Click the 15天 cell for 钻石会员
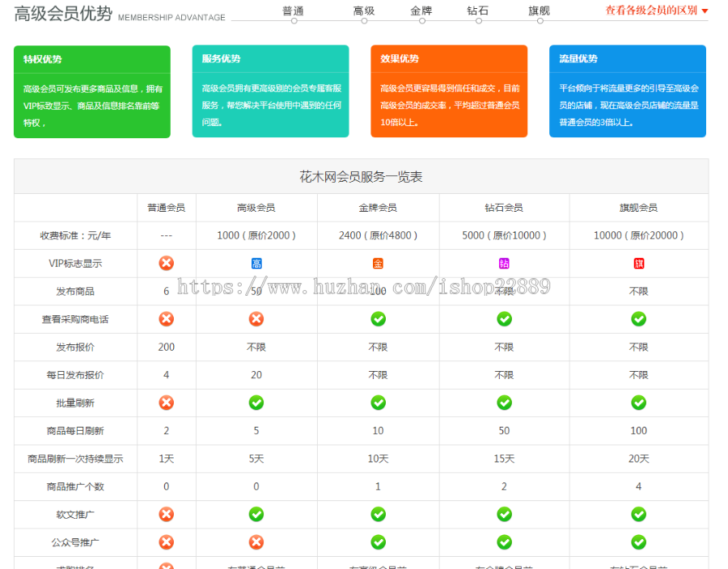The image size is (728, 569). (x=504, y=458)
